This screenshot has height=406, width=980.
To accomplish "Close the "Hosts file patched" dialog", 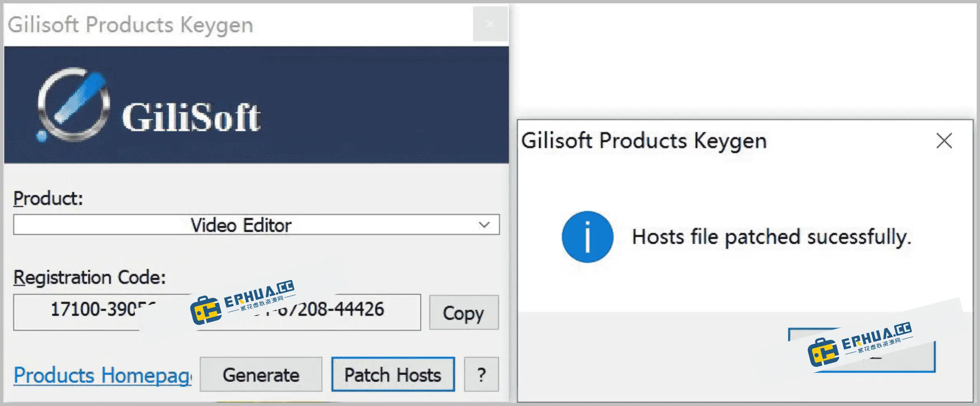I will [944, 141].
